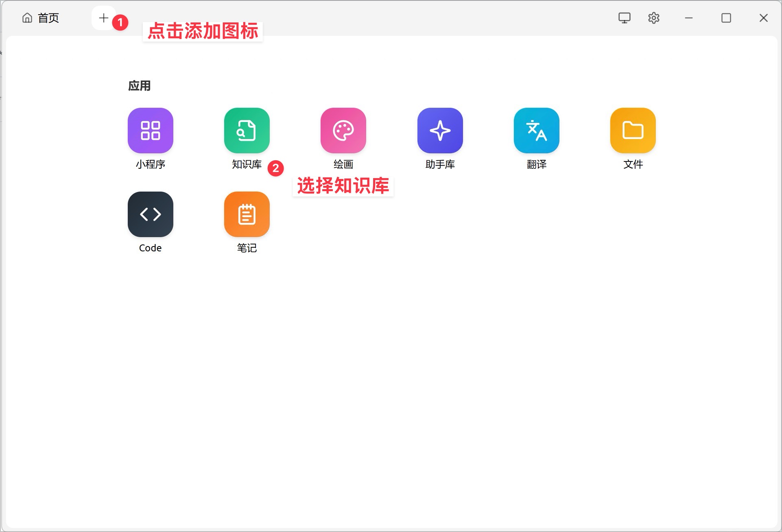Launch the Code app icon
Image resolution: width=782 pixels, height=532 pixels.
pos(150,214)
